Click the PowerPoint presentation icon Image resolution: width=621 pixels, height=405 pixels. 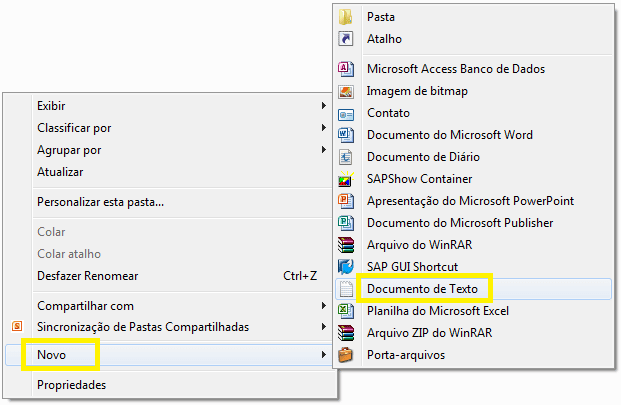click(x=346, y=201)
